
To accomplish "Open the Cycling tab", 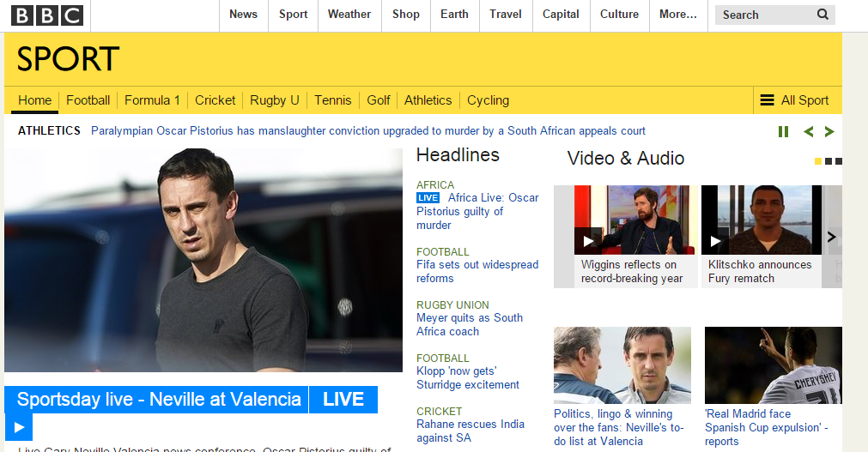I will point(488,100).
